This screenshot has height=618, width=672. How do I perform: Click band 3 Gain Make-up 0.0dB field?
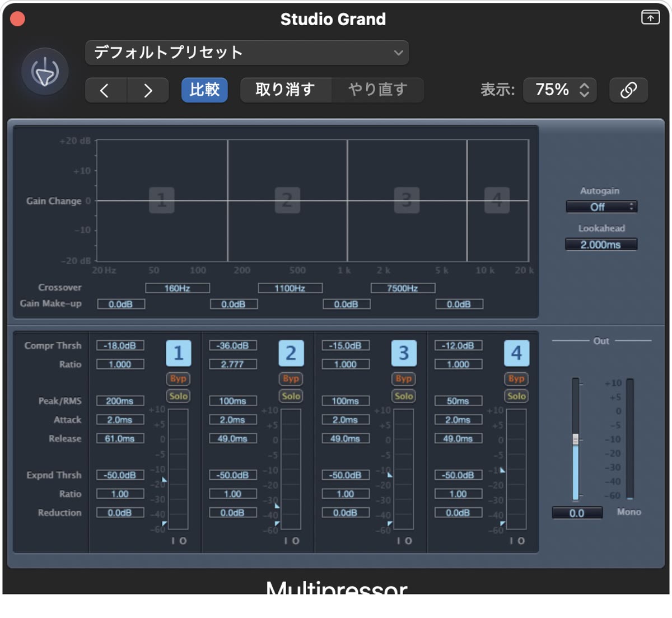pyautogui.click(x=347, y=304)
